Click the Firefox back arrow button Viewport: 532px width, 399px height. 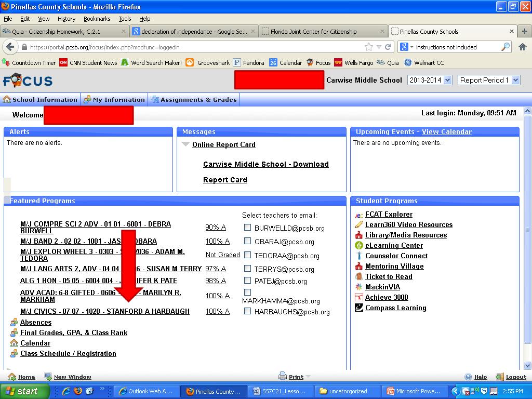click(x=10, y=47)
